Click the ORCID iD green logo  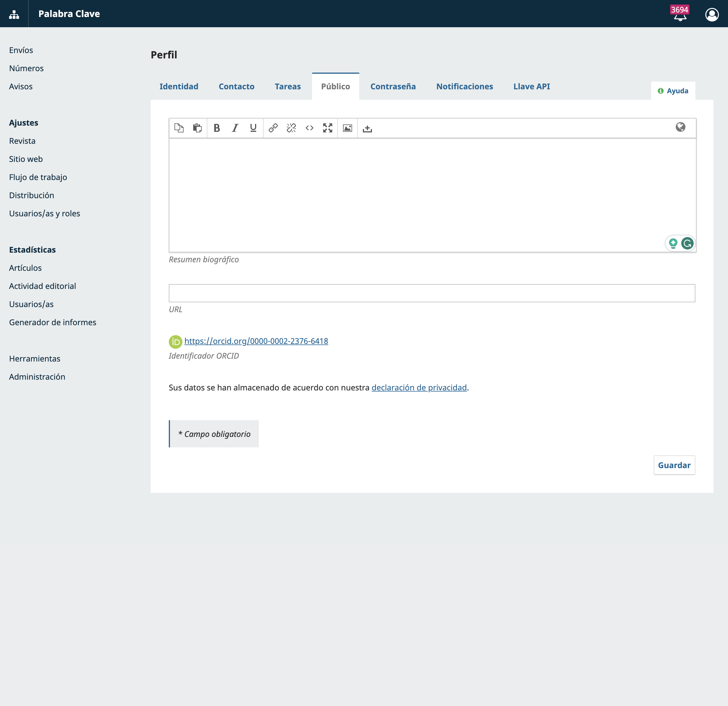coord(175,342)
